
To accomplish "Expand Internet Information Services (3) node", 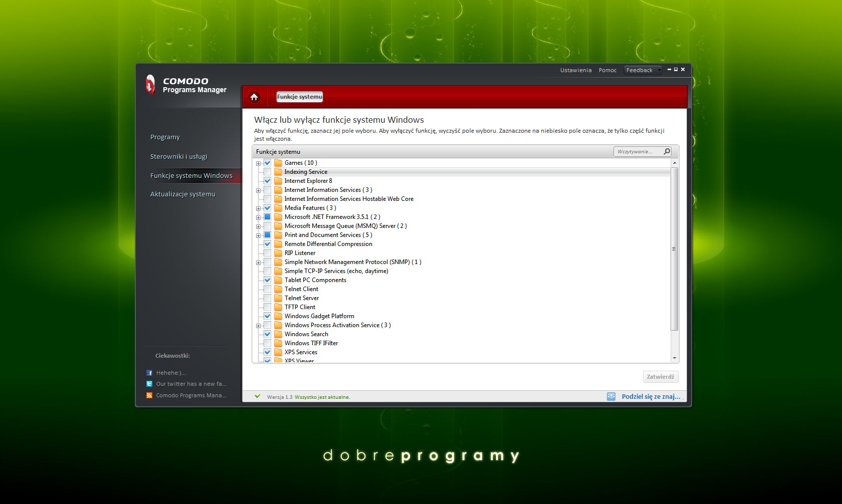I will pos(258,190).
